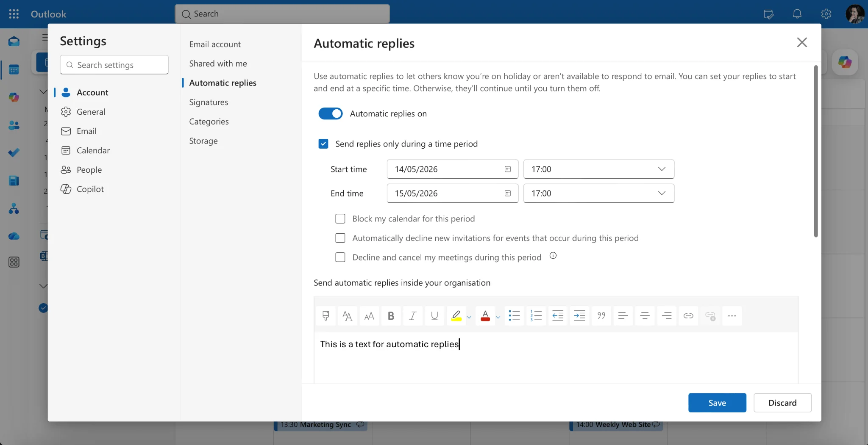
Task: Toggle underline formatting
Action: pos(434,316)
